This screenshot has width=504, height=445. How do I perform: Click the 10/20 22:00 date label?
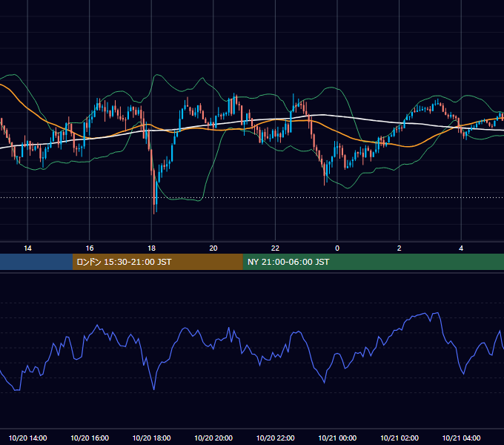[275, 438]
